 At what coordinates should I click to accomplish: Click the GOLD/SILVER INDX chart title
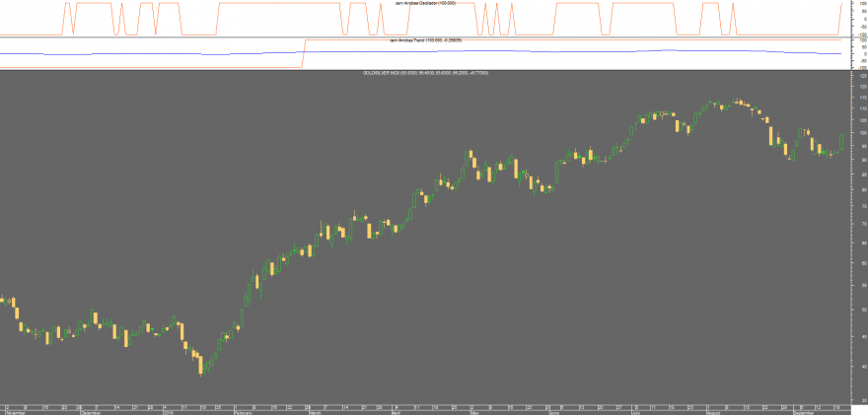[x=425, y=73]
